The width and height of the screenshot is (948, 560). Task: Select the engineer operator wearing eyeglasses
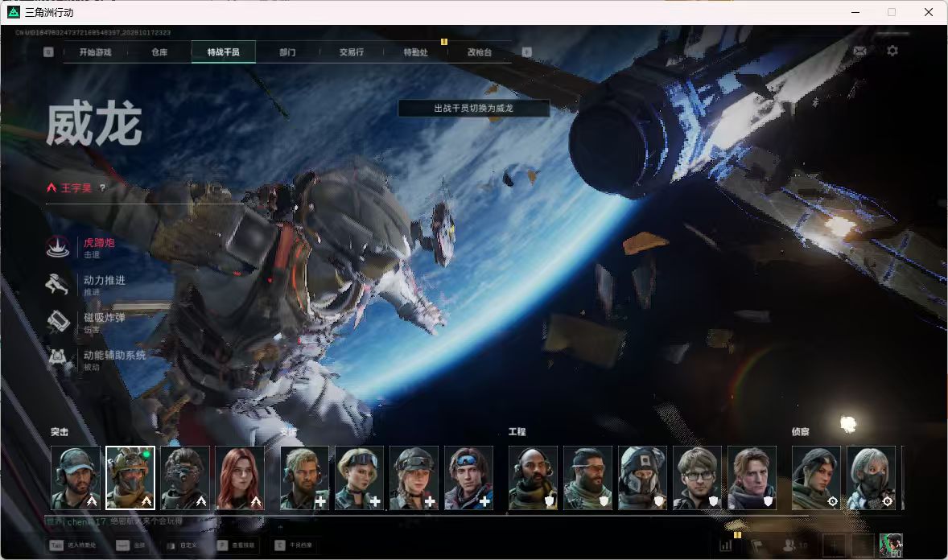pyautogui.click(x=697, y=478)
